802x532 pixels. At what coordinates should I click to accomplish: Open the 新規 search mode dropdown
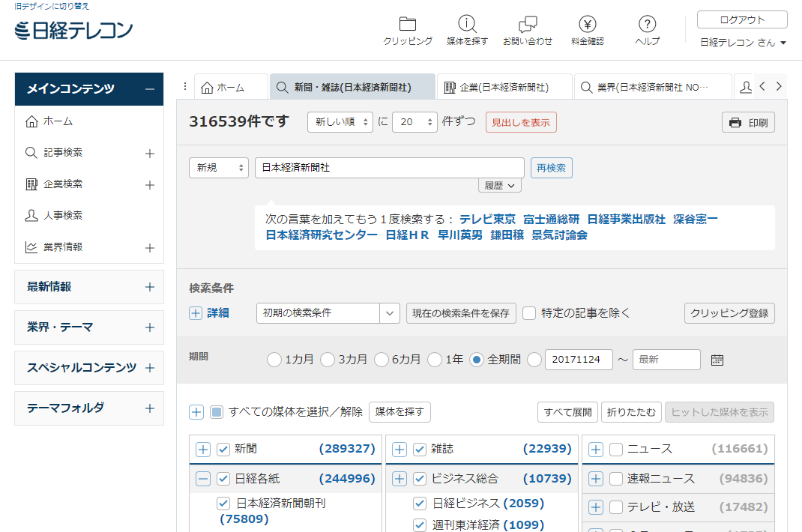pyautogui.click(x=219, y=168)
